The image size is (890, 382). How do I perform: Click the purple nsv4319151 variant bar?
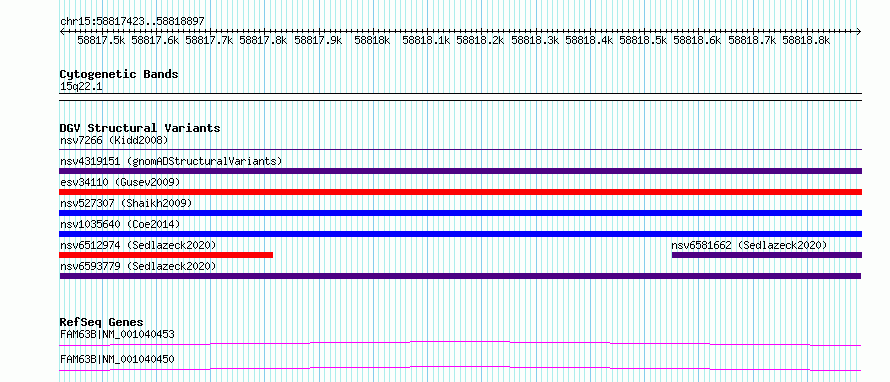point(460,171)
